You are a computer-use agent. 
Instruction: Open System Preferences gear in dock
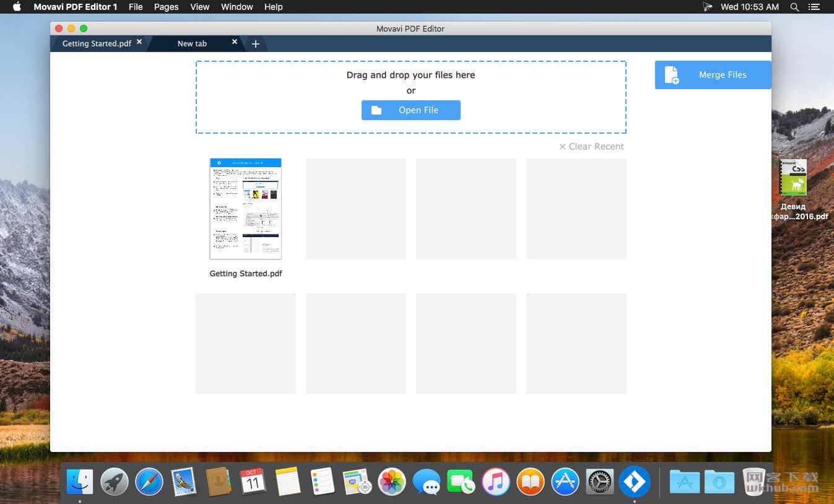coord(599,481)
